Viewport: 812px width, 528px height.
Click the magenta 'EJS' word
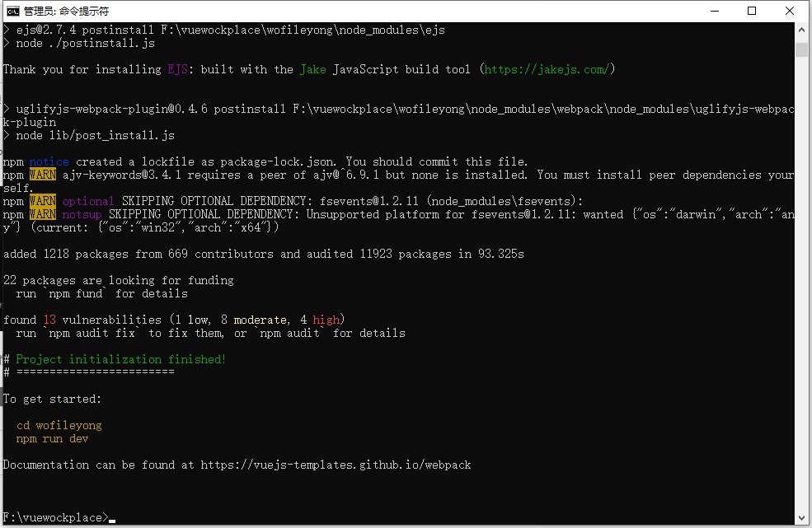coord(177,69)
